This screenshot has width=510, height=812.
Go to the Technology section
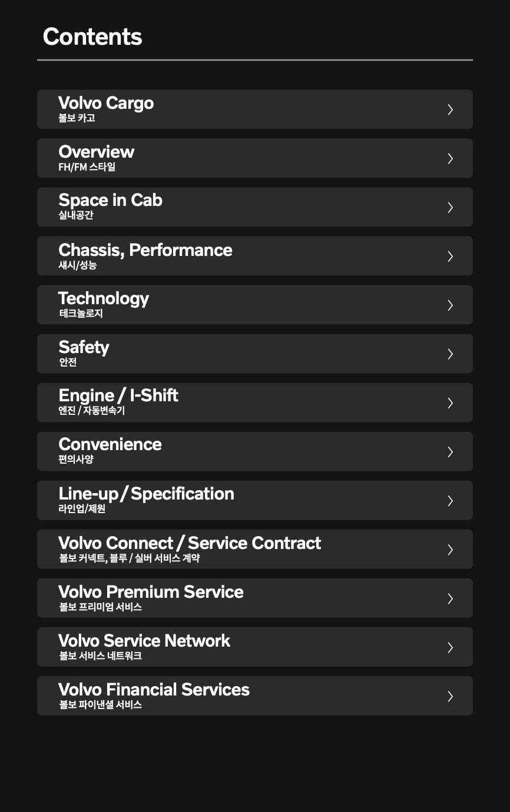pyautogui.click(x=104, y=299)
